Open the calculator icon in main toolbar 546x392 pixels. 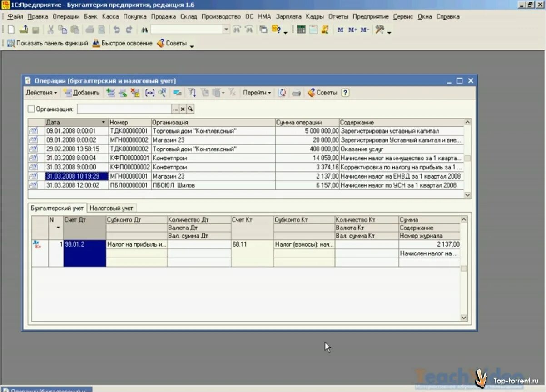(x=301, y=30)
